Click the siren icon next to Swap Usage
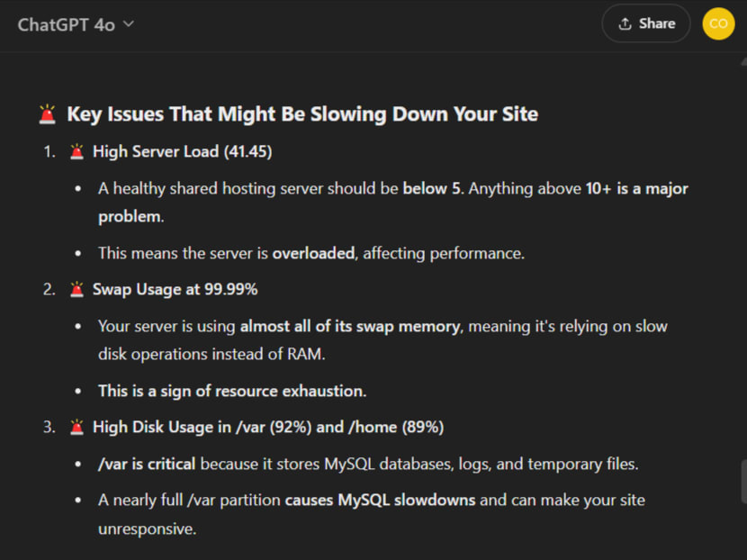Image resolution: width=747 pixels, height=560 pixels. (76, 289)
